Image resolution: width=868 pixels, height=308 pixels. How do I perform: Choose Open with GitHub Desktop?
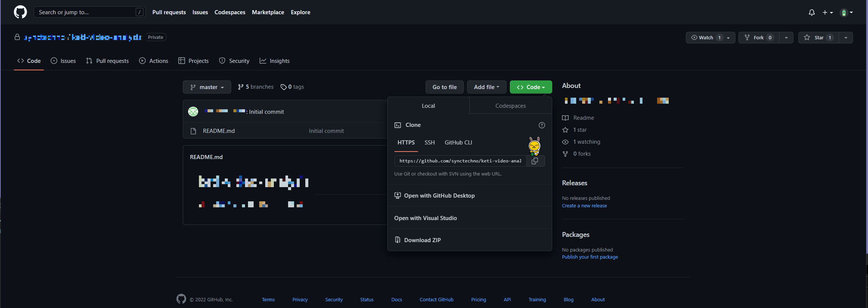coord(470,195)
